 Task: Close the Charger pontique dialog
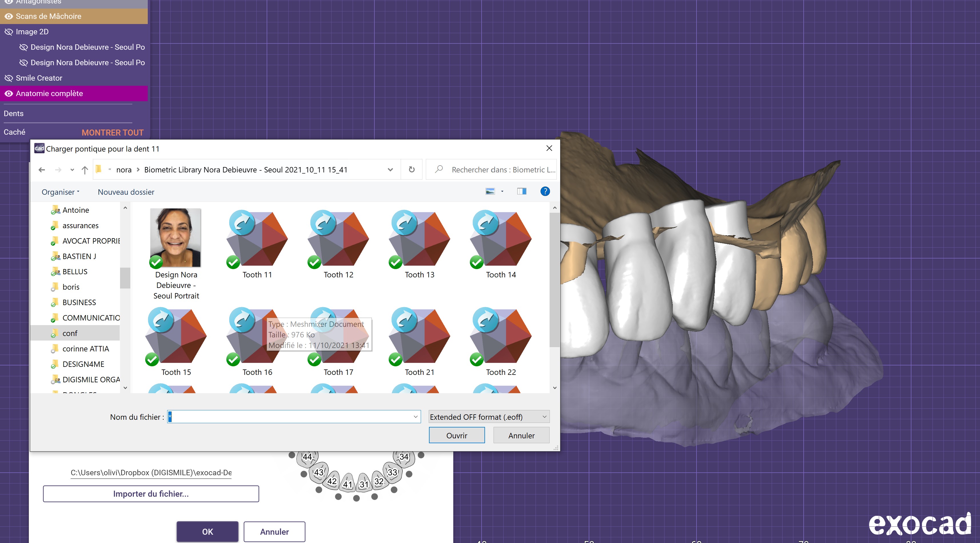click(549, 148)
